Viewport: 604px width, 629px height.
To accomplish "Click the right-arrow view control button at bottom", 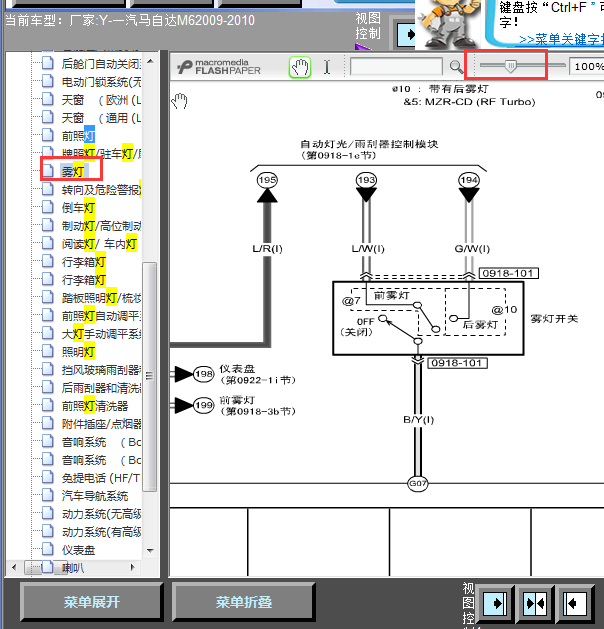I will point(495,603).
